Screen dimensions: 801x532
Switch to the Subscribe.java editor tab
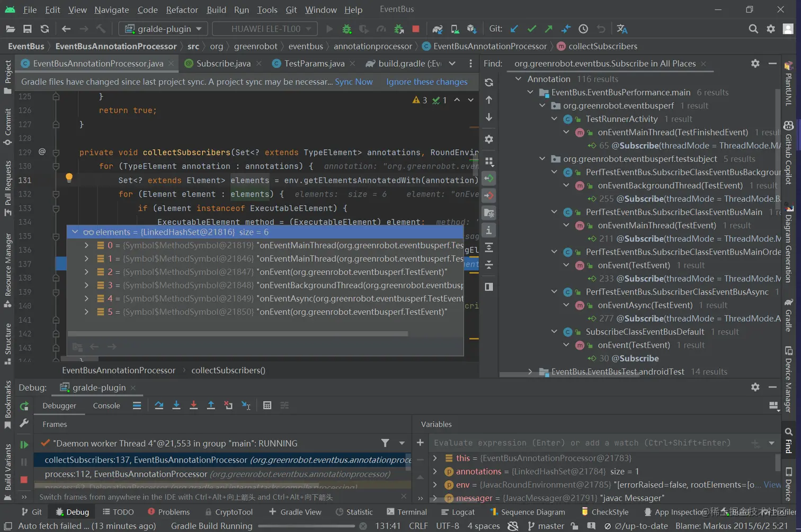tap(223, 64)
